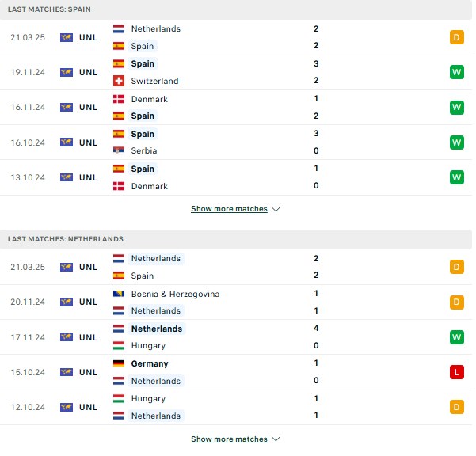Click the red L result badge
This screenshot has height=456, width=476.
point(456,372)
